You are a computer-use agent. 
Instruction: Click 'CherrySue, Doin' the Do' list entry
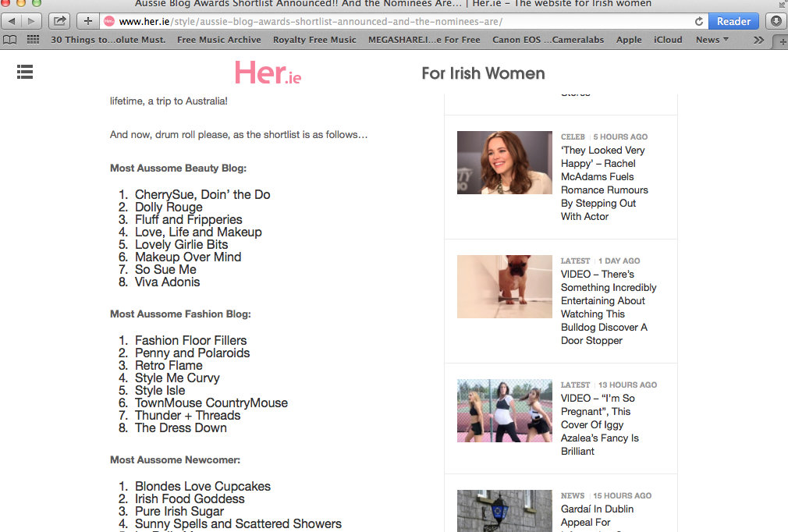203,194
